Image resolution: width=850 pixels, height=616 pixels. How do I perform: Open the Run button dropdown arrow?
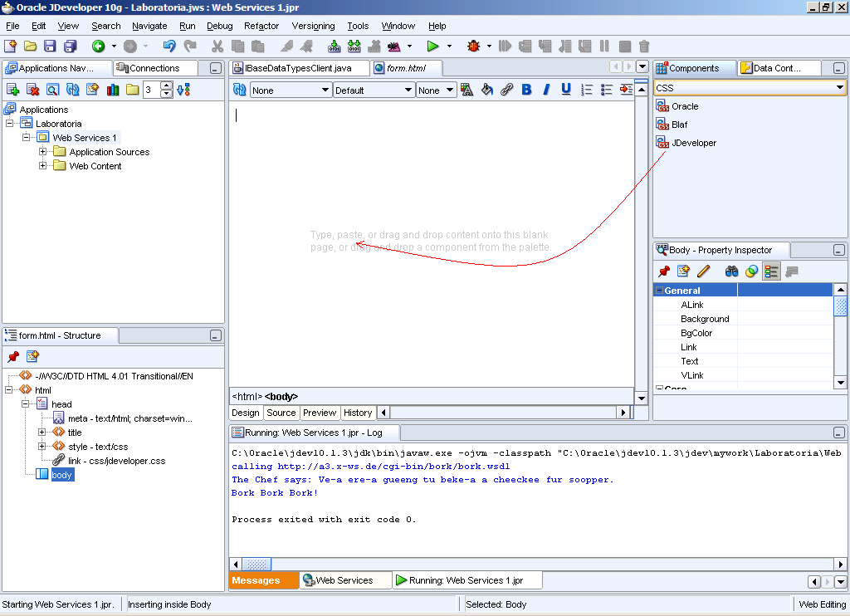[449, 46]
